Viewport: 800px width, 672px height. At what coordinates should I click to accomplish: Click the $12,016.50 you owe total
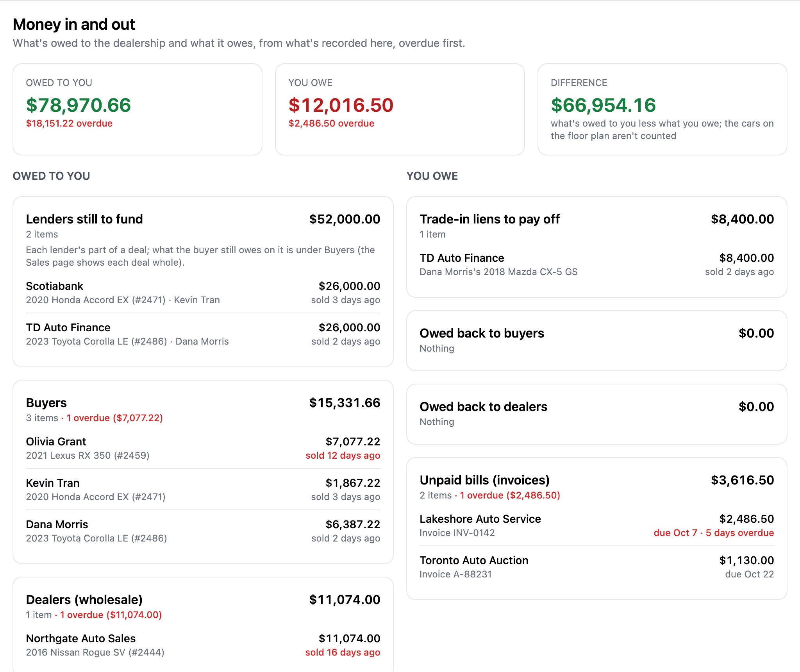click(341, 105)
